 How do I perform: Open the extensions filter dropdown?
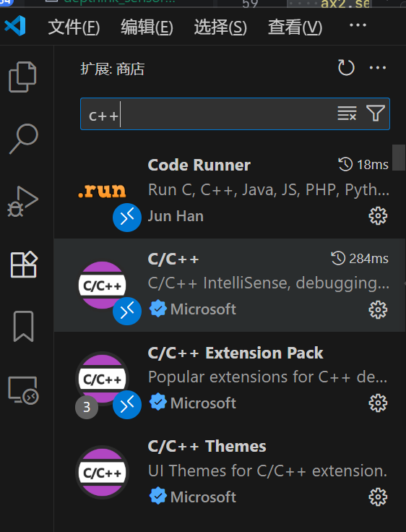[x=376, y=113]
